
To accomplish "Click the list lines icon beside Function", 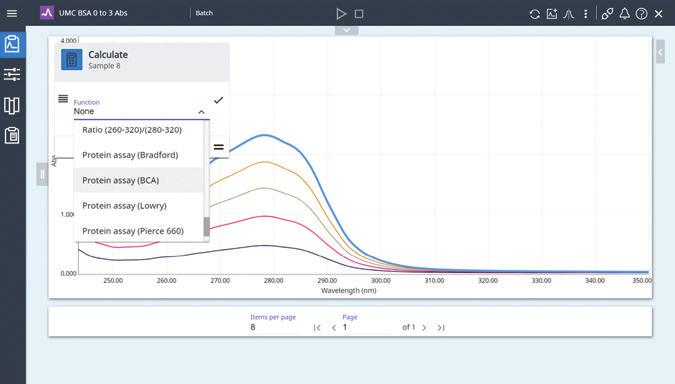I will click(x=63, y=99).
